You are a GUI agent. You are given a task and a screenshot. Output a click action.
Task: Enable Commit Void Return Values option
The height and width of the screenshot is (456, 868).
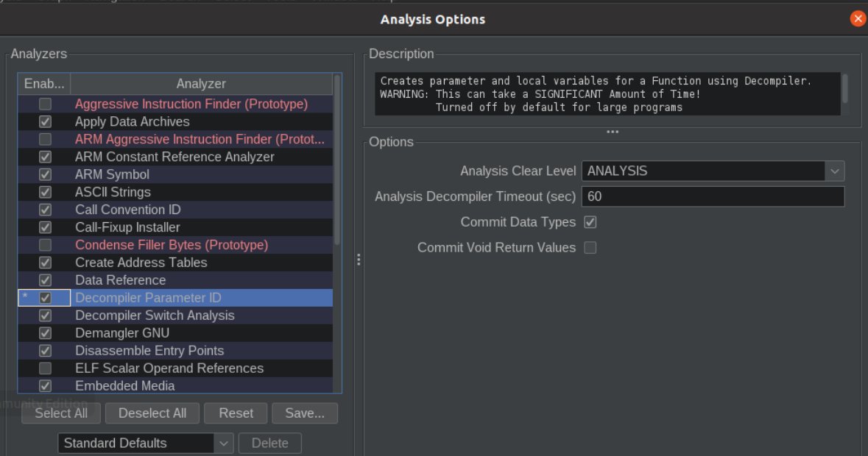tap(590, 248)
